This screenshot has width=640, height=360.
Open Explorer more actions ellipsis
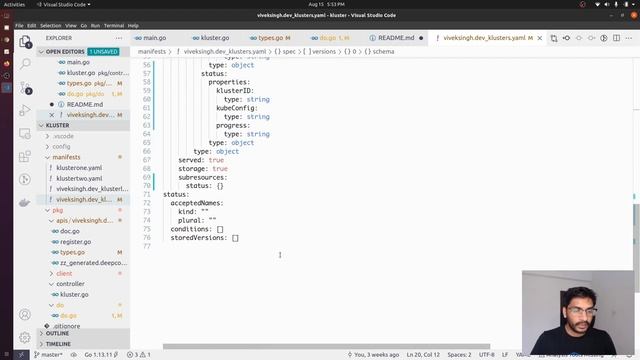119,38
